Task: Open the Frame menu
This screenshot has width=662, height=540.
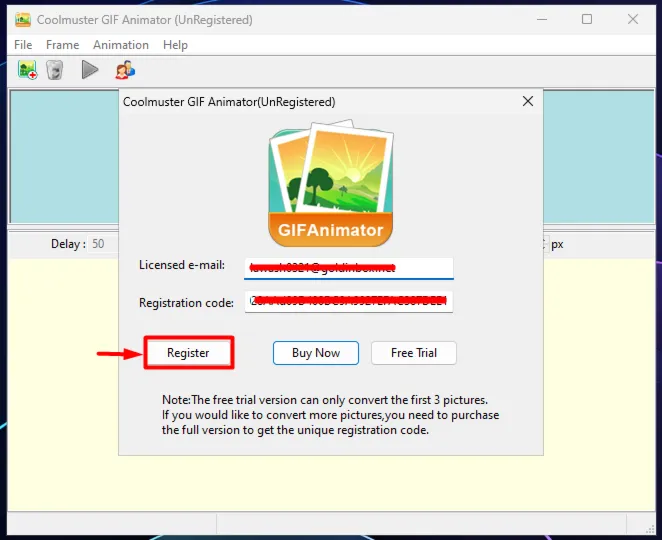Action: tap(62, 45)
